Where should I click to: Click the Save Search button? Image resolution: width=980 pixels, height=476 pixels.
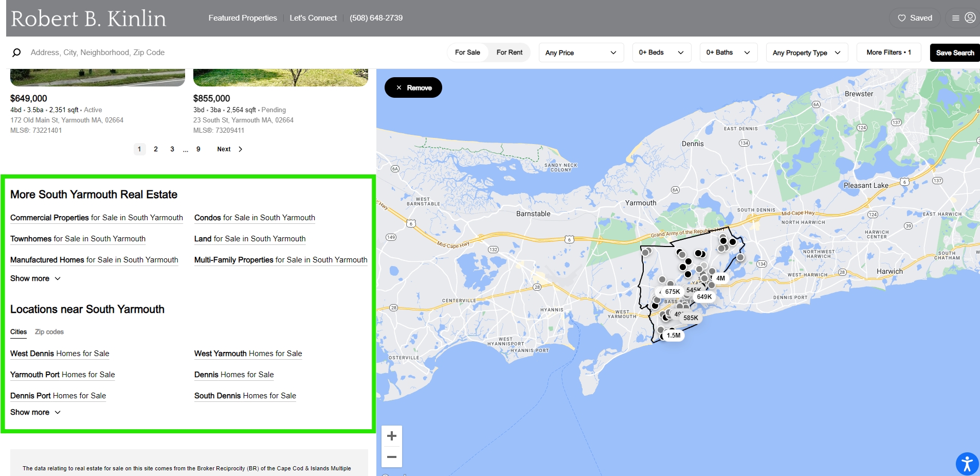coord(954,52)
